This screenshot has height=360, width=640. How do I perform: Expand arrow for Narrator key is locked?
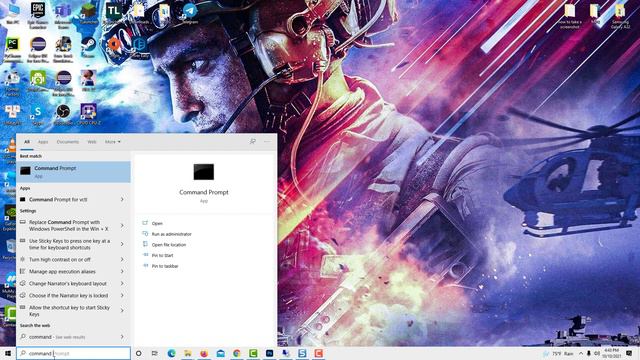coord(122,295)
